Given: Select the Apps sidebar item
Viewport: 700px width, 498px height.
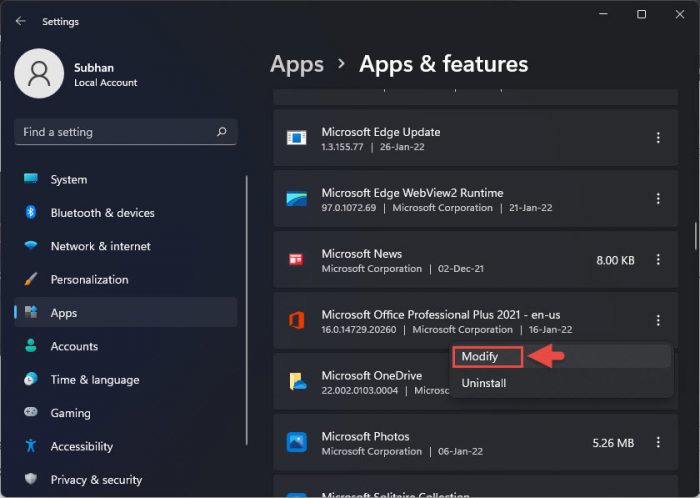Looking at the screenshot, I should pyautogui.click(x=125, y=313).
